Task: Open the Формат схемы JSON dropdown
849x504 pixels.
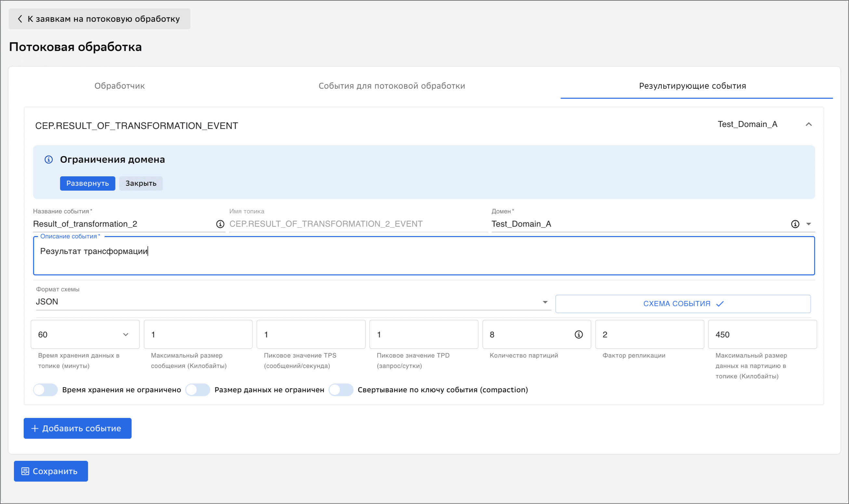Action: tap(293, 302)
